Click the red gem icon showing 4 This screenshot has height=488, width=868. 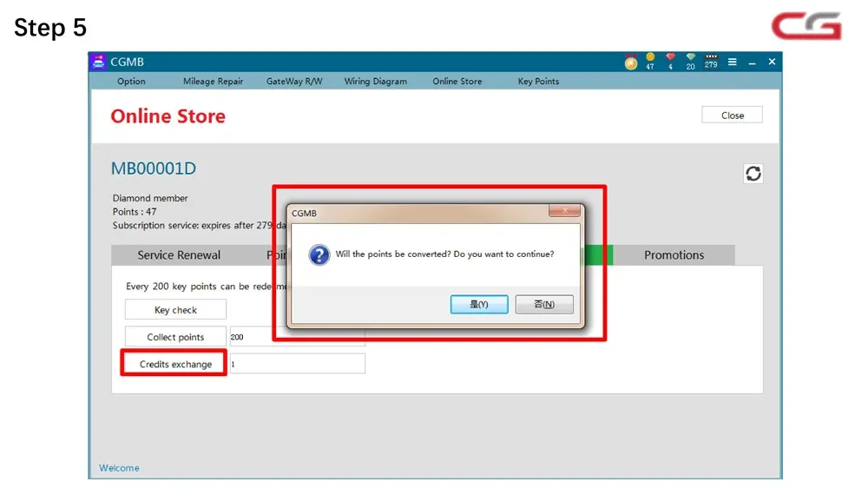670,61
